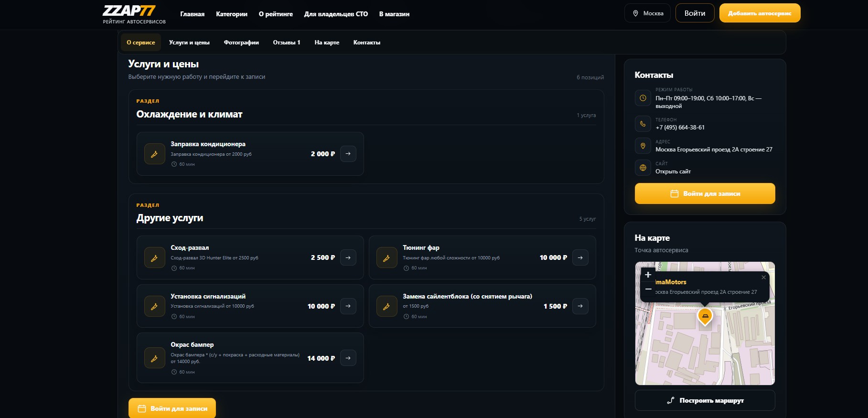Viewport: 868px width, 418px height.
Task: Click Войти для записи in Контакты panel
Action: (705, 193)
